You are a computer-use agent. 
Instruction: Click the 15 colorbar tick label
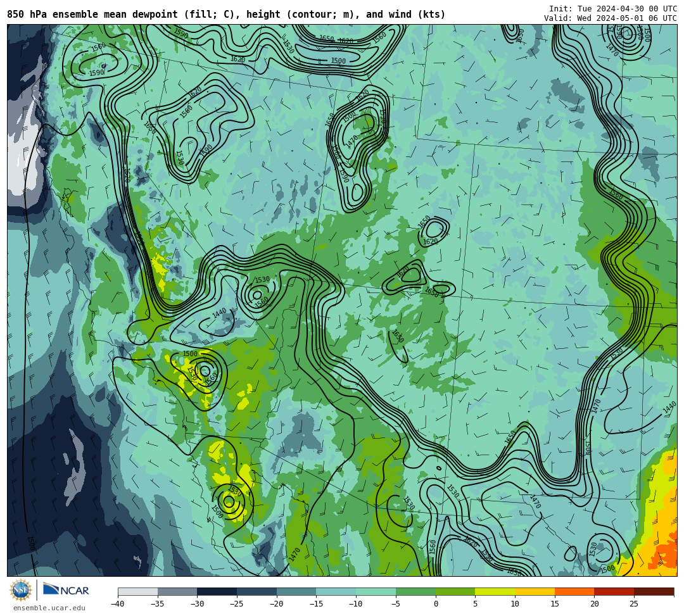tap(554, 604)
